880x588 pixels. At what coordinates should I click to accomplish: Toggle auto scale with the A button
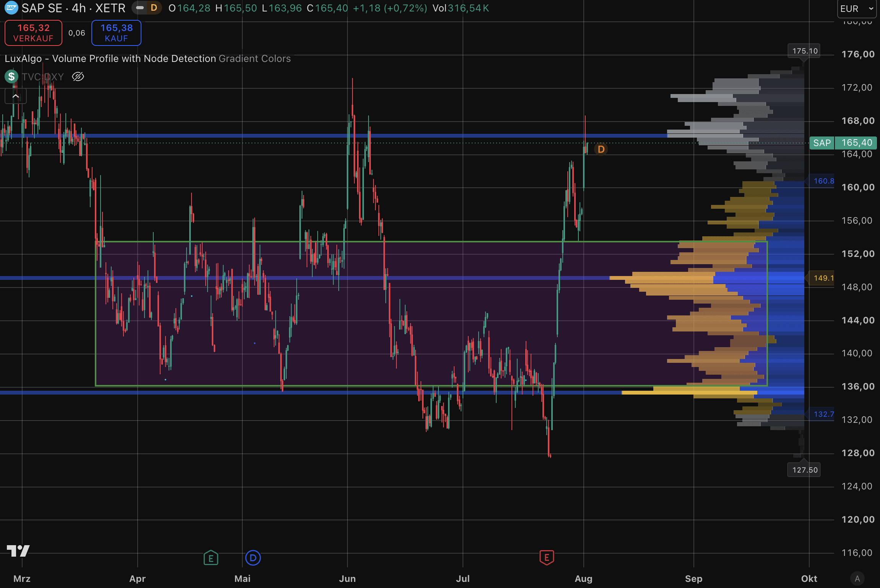(x=857, y=579)
